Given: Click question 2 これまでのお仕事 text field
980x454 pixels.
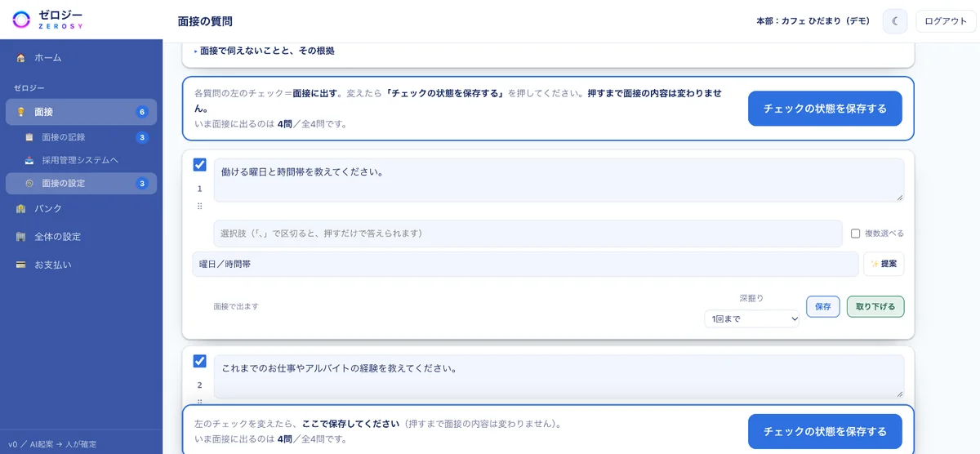Looking at the screenshot, I should coord(559,376).
